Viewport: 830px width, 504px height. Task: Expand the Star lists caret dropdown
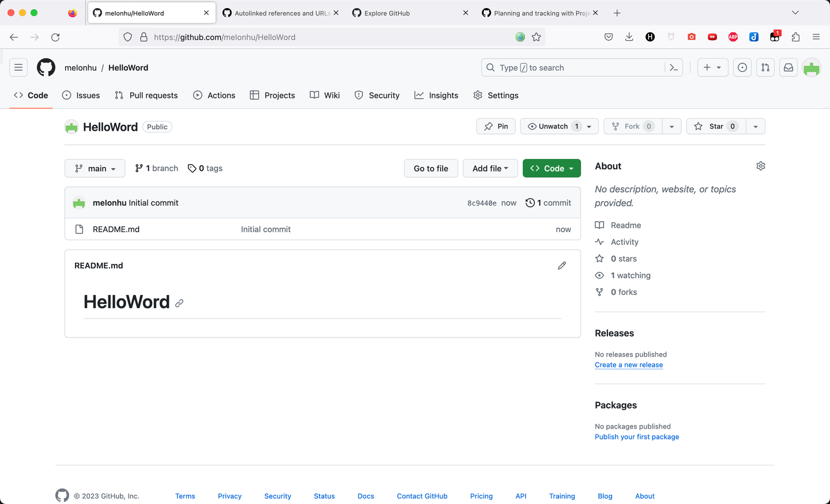[756, 126]
